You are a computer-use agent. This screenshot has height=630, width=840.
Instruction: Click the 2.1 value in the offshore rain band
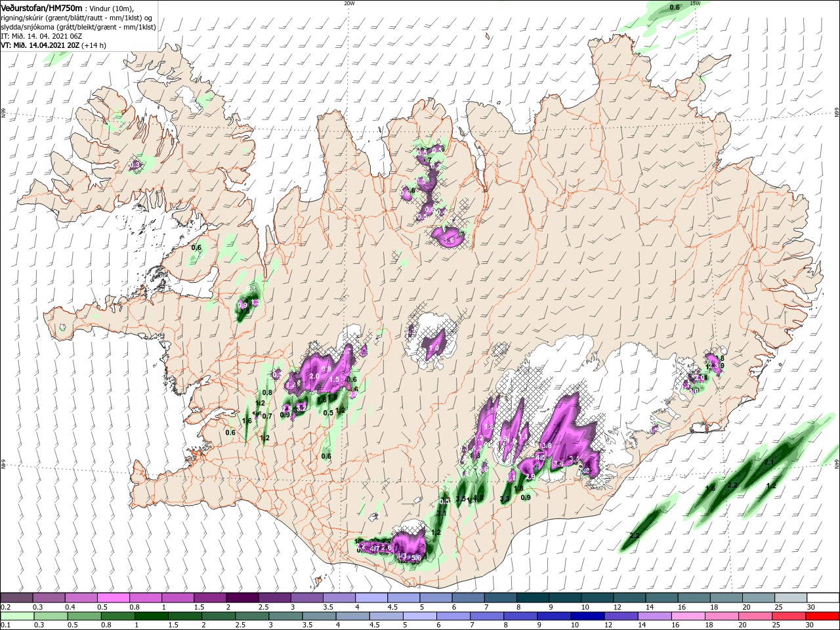[770, 463]
